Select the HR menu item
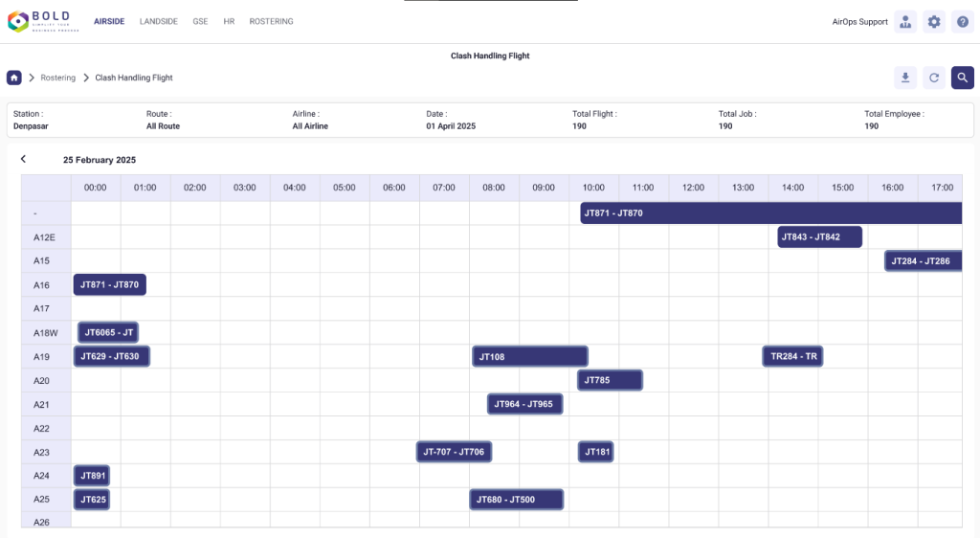980x538 pixels. [229, 21]
